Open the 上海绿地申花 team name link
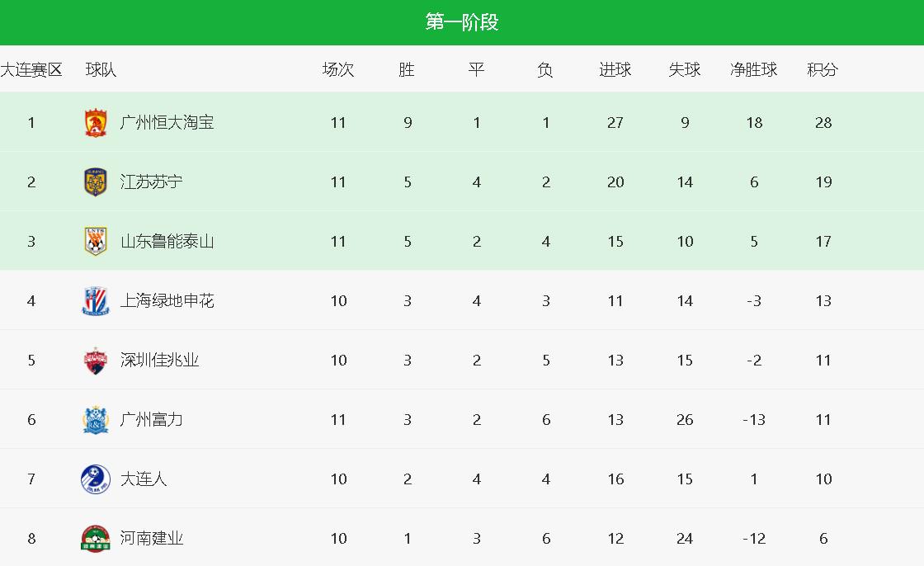Viewport: 924px width, 566px height. tap(167, 301)
